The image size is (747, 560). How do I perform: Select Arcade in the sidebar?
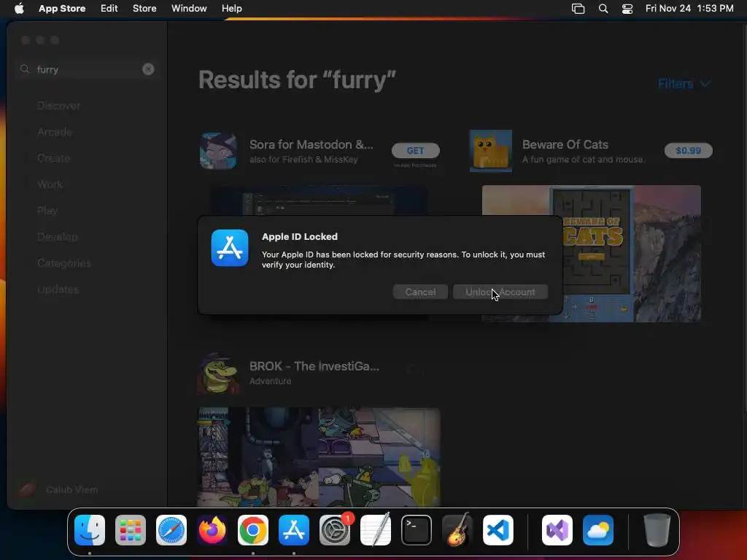[x=55, y=132]
